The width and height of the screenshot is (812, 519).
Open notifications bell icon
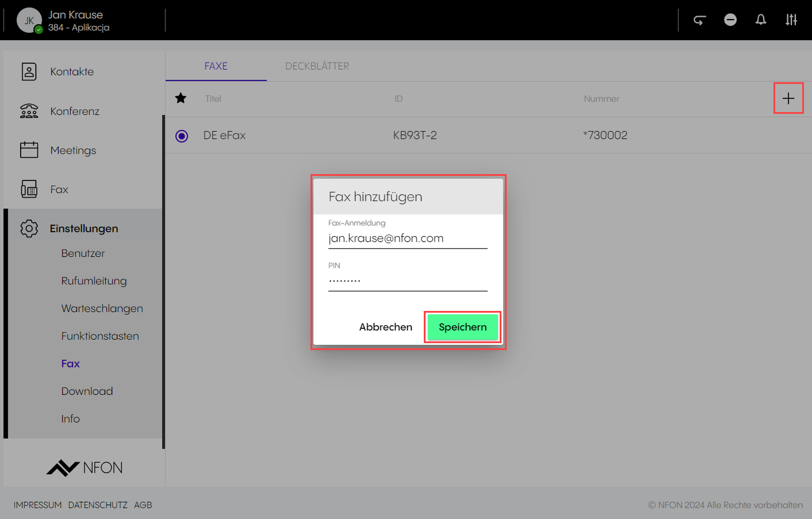(x=760, y=20)
